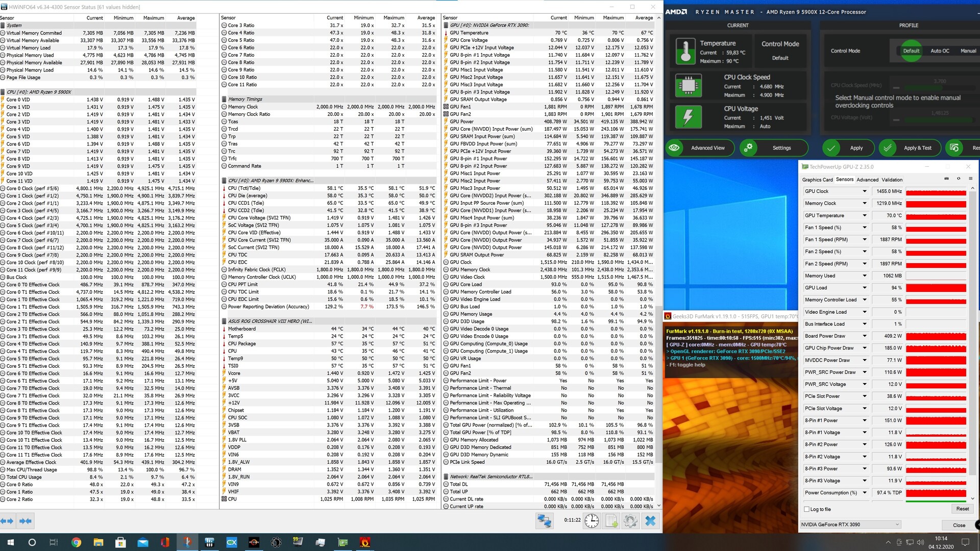
Task: Enable the Log to file checkbox
Action: point(806,509)
